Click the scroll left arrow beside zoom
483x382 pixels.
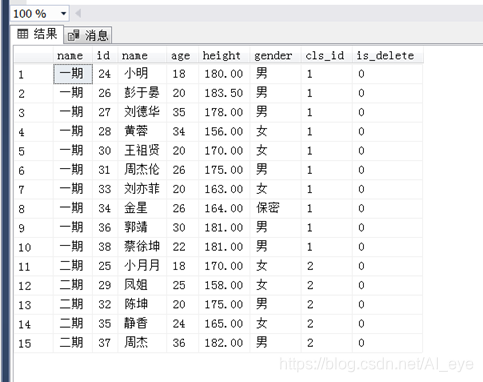(x=78, y=14)
